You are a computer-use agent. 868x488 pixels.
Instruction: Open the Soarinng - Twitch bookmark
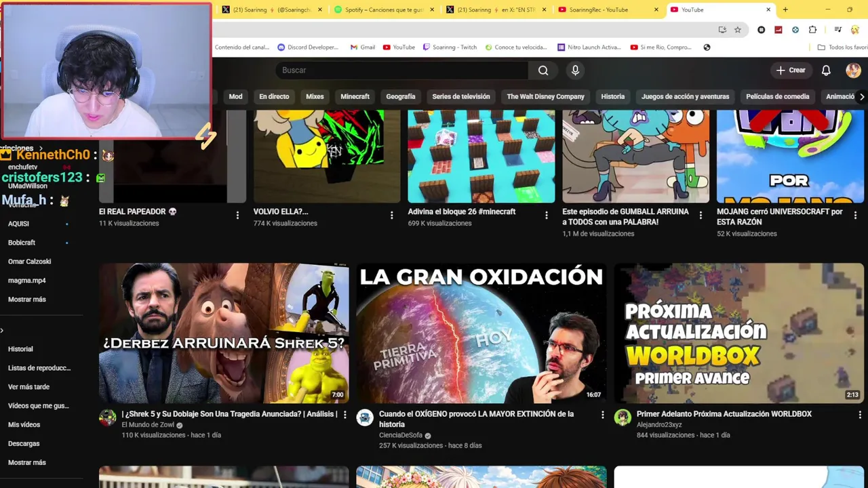tap(449, 47)
